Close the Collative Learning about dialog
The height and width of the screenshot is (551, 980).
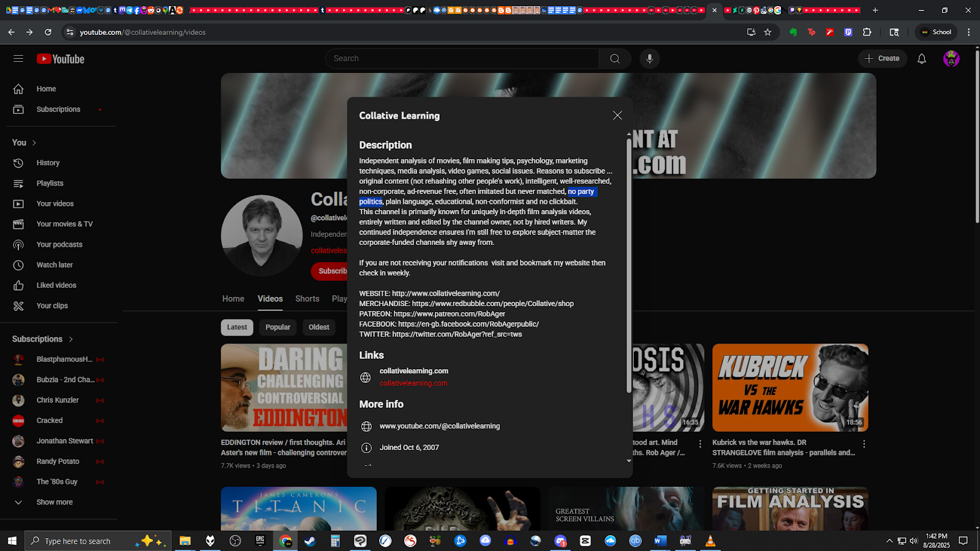[617, 116]
